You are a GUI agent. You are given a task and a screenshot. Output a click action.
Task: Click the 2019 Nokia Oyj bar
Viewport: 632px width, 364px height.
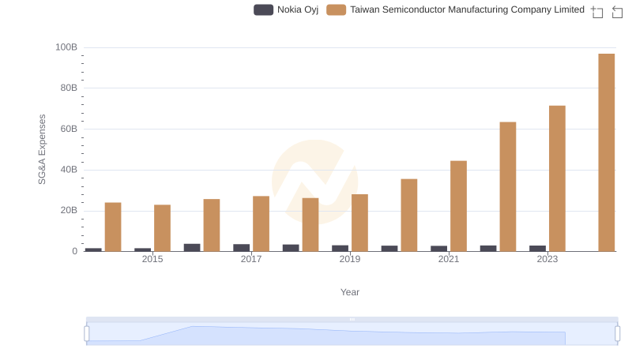point(340,249)
